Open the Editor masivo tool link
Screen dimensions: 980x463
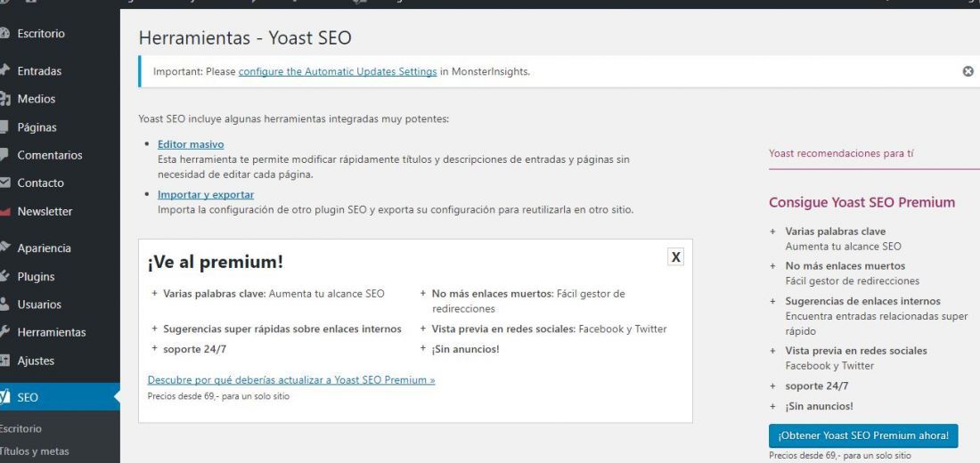click(x=191, y=144)
